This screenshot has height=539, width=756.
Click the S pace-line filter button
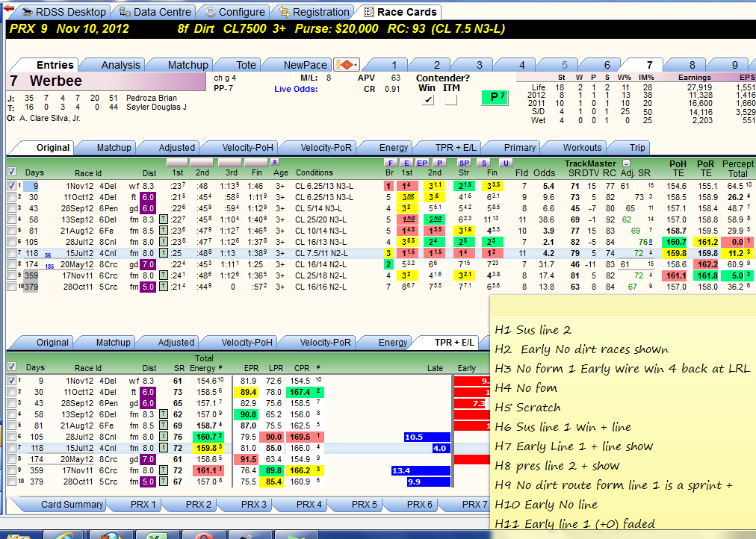tap(484, 163)
